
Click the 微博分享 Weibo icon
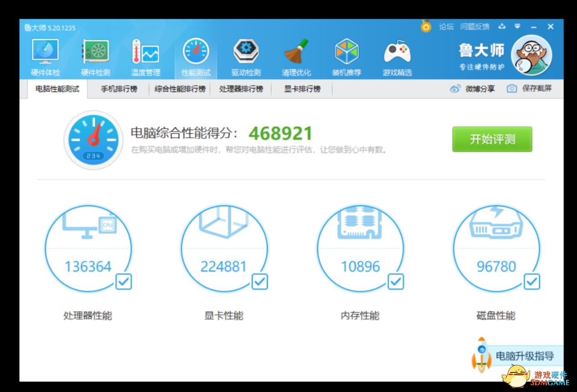(455, 89)
